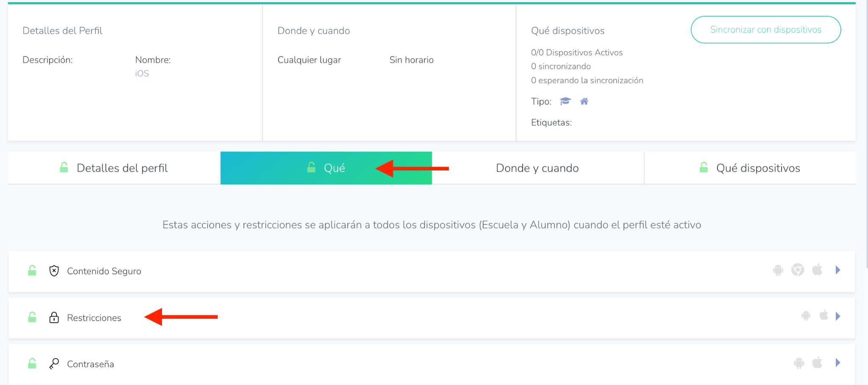Screen dimensions: 868x385
Task: Click the shield icon beside Contenido Seguro
Action: [54, 271]
